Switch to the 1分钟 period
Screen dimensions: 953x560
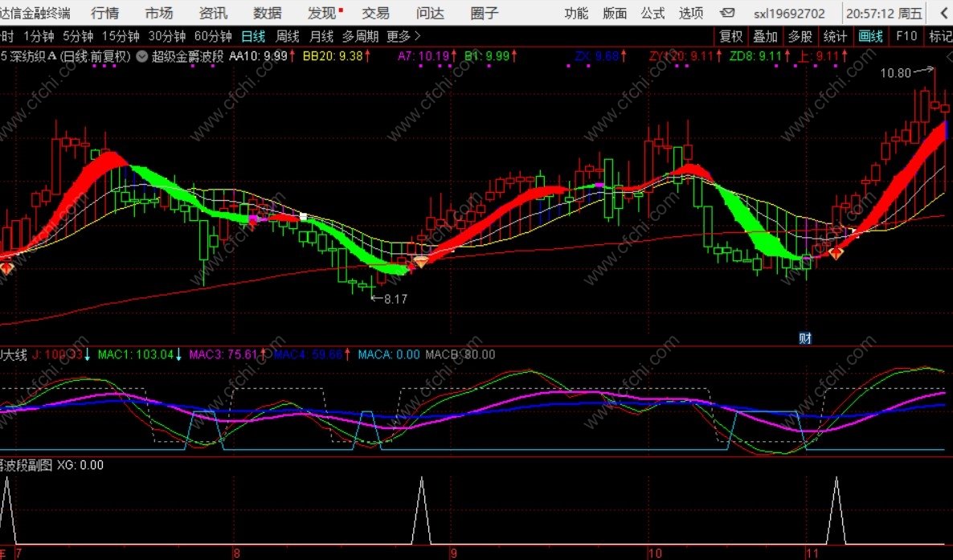(39, 36)
